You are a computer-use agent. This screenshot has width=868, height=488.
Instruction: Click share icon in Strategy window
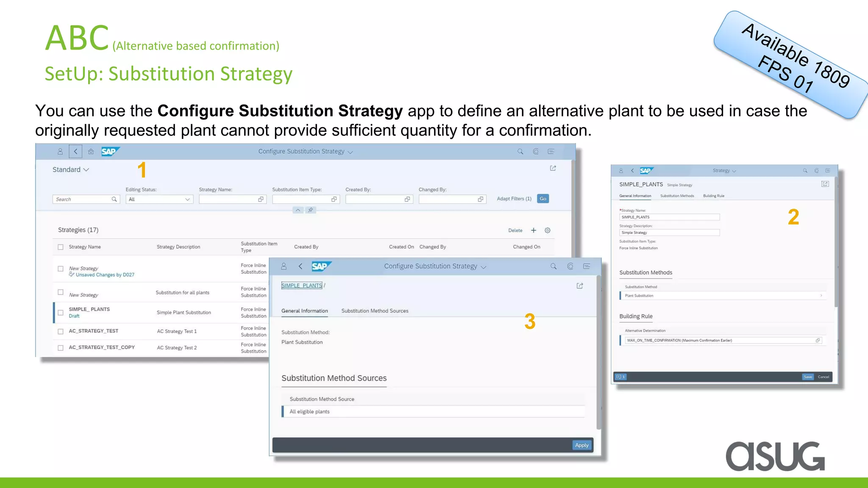pos(825,184)
